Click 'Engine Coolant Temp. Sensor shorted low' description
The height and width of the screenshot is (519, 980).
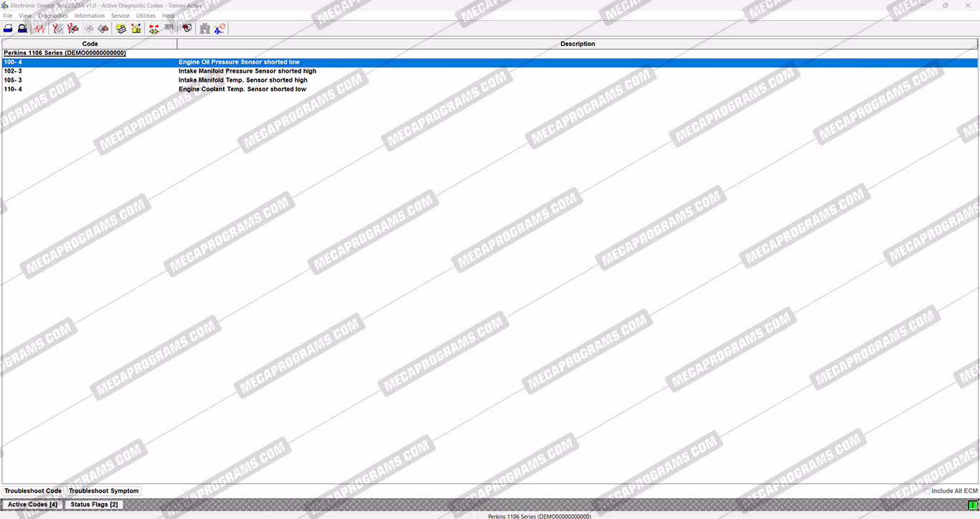(x=242, y=89)
